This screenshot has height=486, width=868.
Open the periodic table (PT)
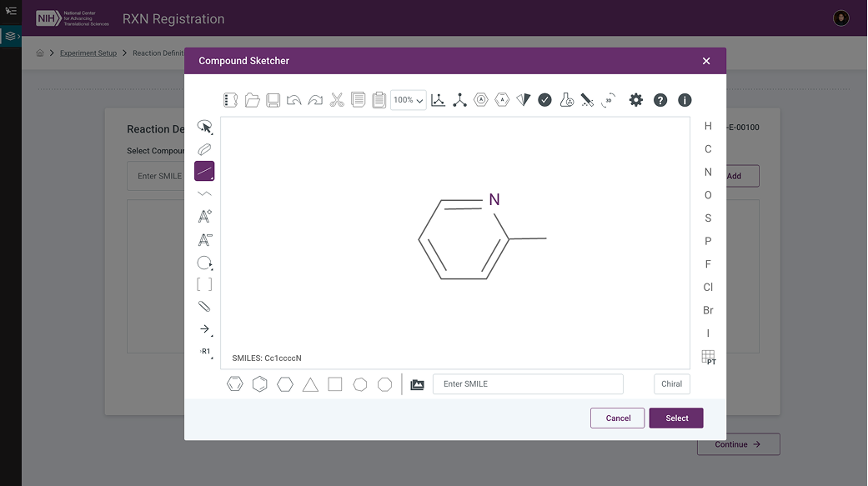[x=709, y=357]
